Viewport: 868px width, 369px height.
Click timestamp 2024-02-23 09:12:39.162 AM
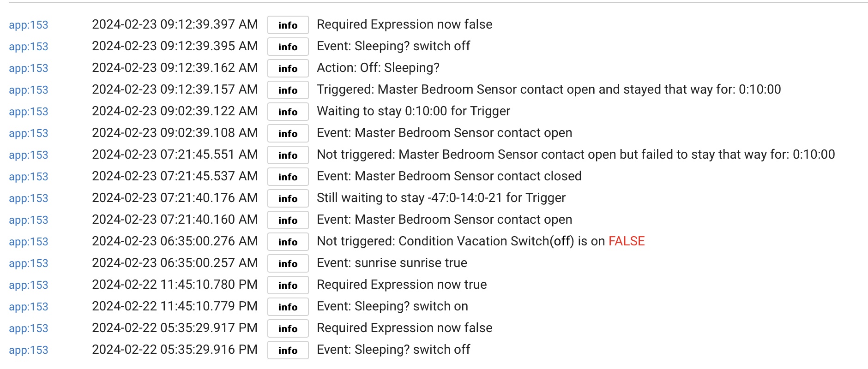[175, 68]
